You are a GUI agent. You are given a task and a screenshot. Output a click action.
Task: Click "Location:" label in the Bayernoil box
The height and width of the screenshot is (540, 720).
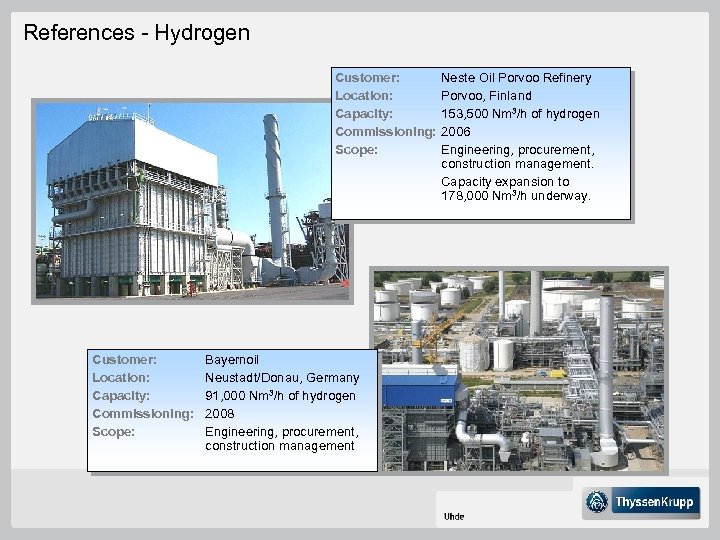click(x=121, y=378)
